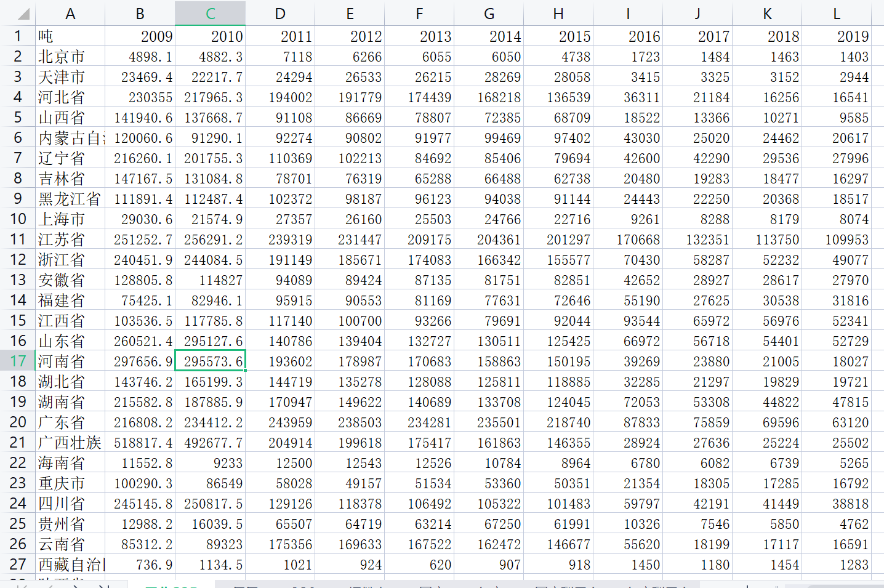The image size is (884, 588).
Task: Select the 广西壮族 row label cell
Action: [x=70, y=443]
